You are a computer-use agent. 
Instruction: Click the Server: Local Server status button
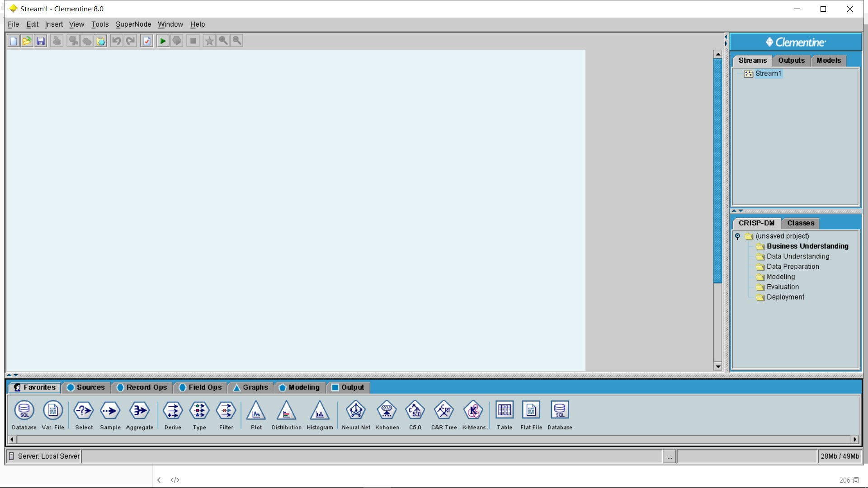coord(44,456)
